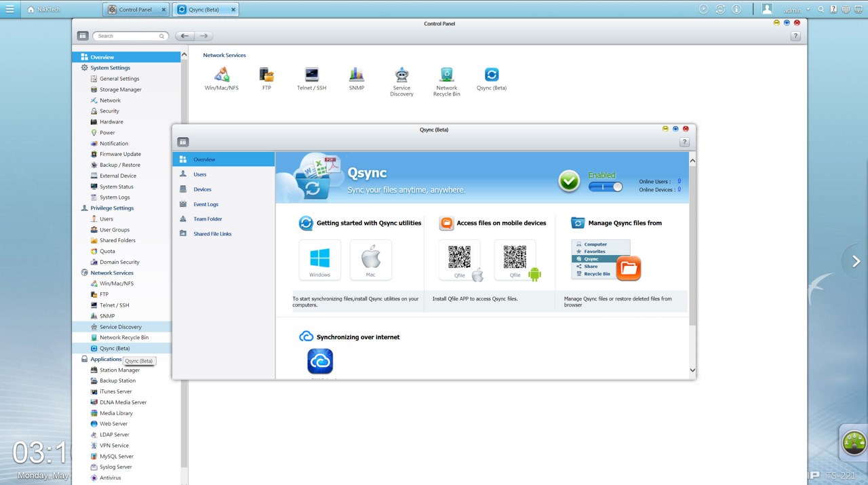The width and height of the screenshot is (868, 485).
Task: Toggle the Control Panel sidebar view icon
Action: click(83, 36)
